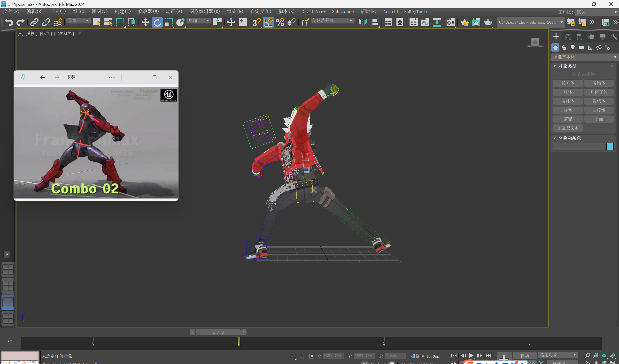Click the Rectangular Selection Region tool

pyautogui.click(x=120, y=22)
